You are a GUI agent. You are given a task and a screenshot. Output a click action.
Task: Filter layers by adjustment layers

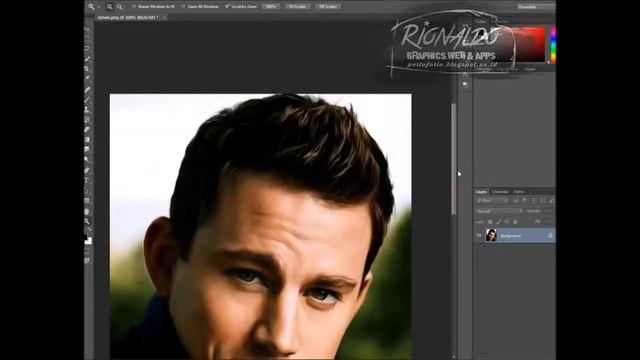coord(524,200)
